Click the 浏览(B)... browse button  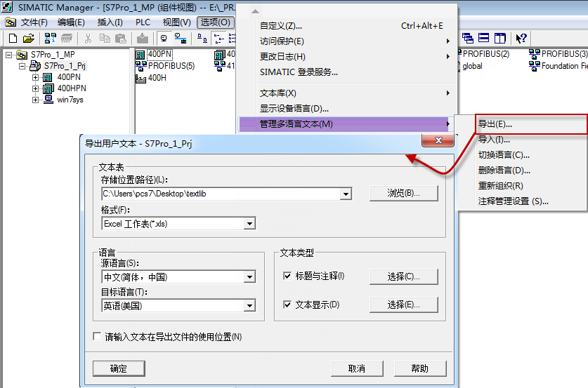click(403, 193)
